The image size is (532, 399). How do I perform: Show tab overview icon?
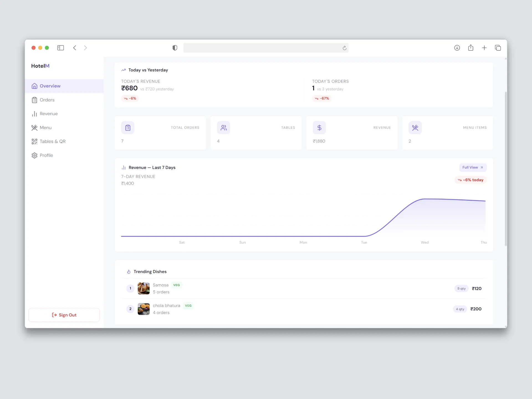[498, 48]
